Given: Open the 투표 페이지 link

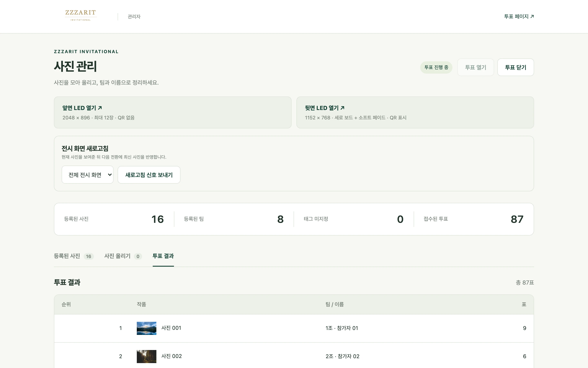Looking at the screenshot, I should tap(519, 16).
